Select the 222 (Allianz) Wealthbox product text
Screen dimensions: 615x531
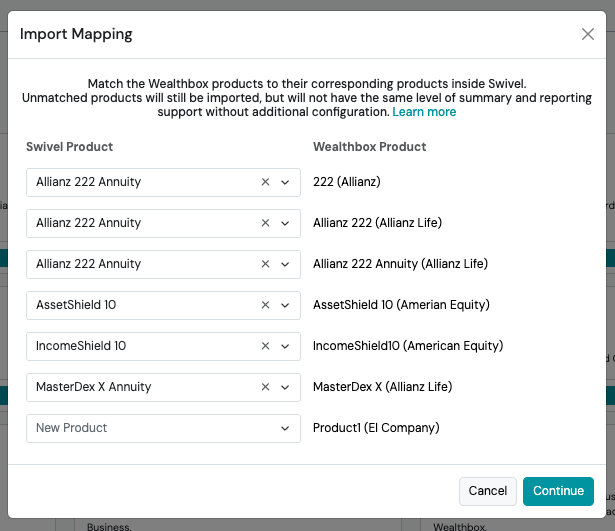(347, 182)
